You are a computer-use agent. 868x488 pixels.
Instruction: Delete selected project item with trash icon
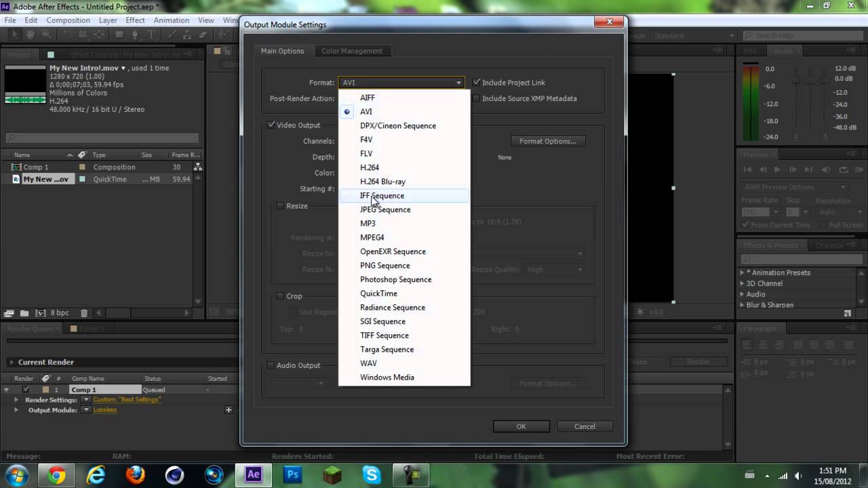(x=84, y=313)
